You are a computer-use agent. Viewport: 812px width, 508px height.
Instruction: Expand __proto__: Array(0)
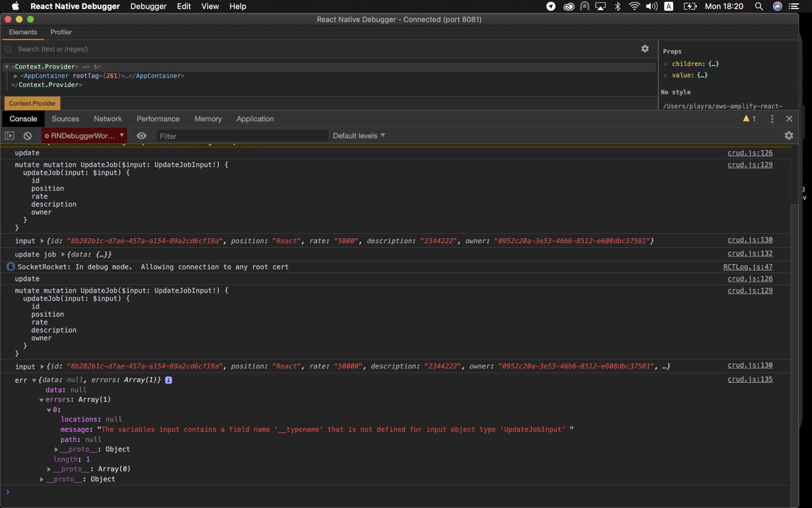49,469
